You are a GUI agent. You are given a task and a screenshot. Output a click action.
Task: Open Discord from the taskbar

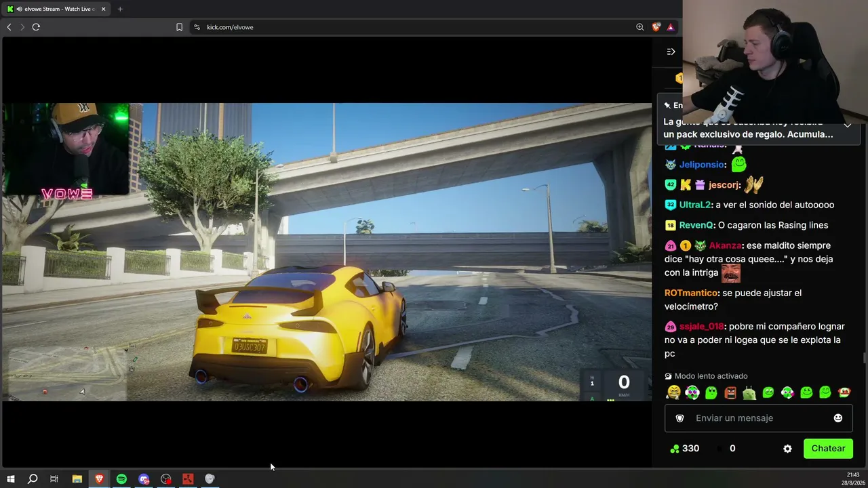(x=144, y=479)
